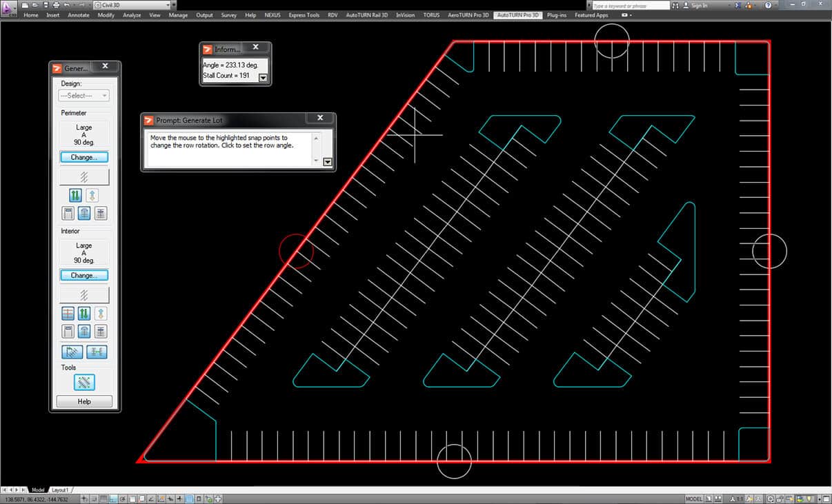Image resolution: width=832 pixels, height=504 pixels.
Task: Click the diagonal stall-angle button under Interior
Action: (84, 295)
